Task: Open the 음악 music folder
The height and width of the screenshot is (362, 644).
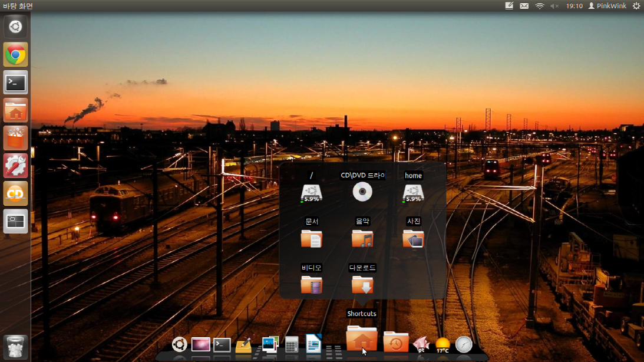Action: [362, 239]
